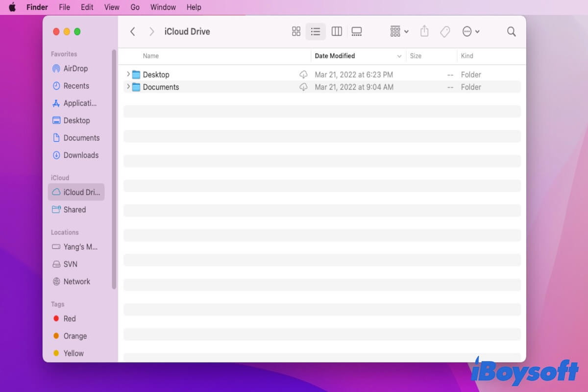Open the grouping options dropdown
588x392 pixels.
click(x=398, y=31)
